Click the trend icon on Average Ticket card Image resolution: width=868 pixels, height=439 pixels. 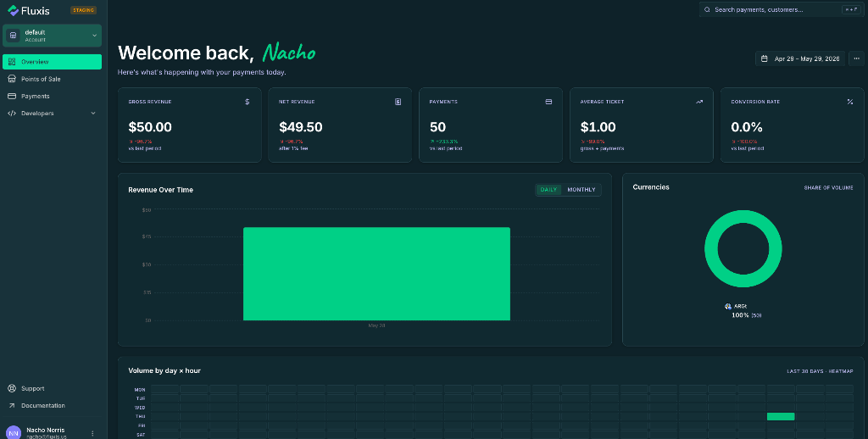tap(699, 102)
